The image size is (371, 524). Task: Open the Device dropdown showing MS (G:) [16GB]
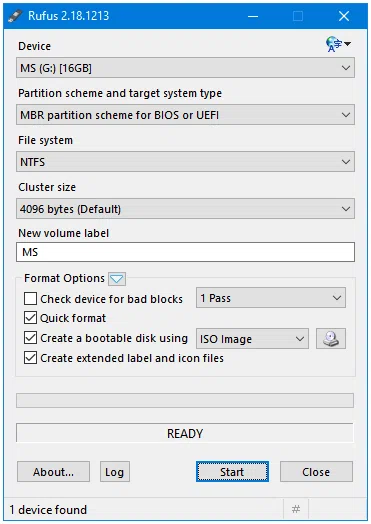(x=185, y=68)
